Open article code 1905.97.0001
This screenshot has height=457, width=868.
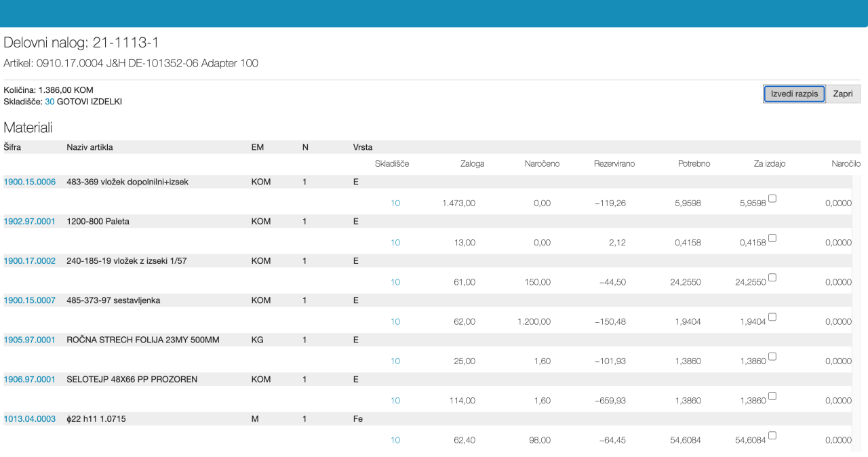30,340
